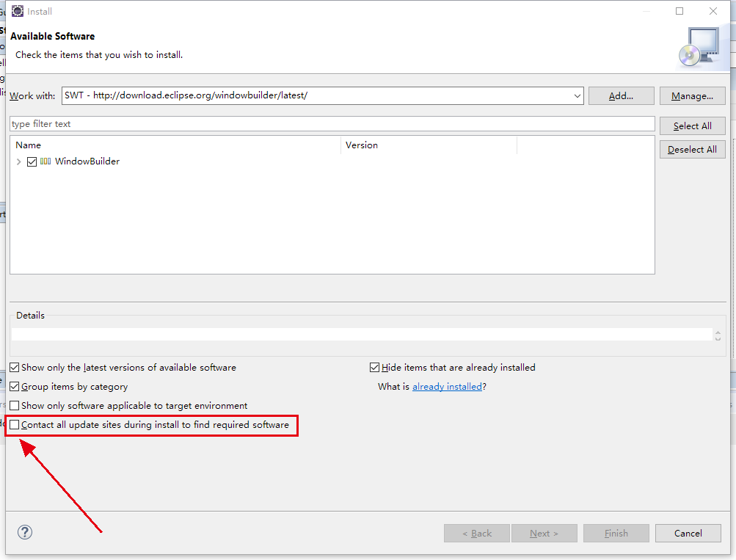The width and height of the screenshot is (736, 560).
Task: Enable Contact all update sites checkbox
Action: (15, 424)
